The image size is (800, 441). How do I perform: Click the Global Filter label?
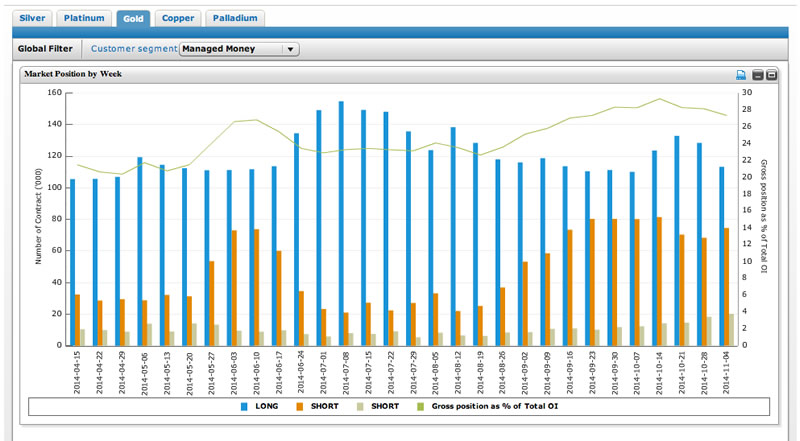[x=45, y=48]
